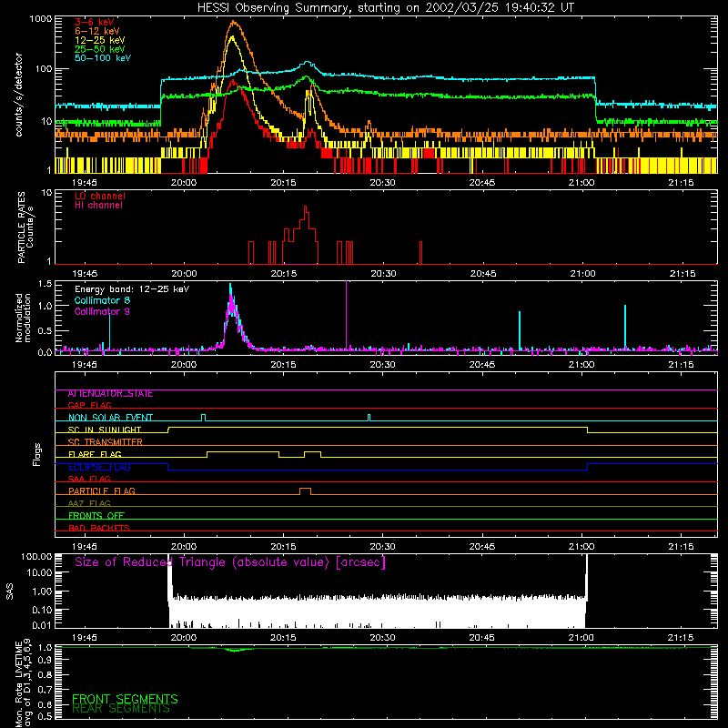Click the NON_SOLAR_EVENT flag label
Screen dimensions: 728x728
click(110, 418)
